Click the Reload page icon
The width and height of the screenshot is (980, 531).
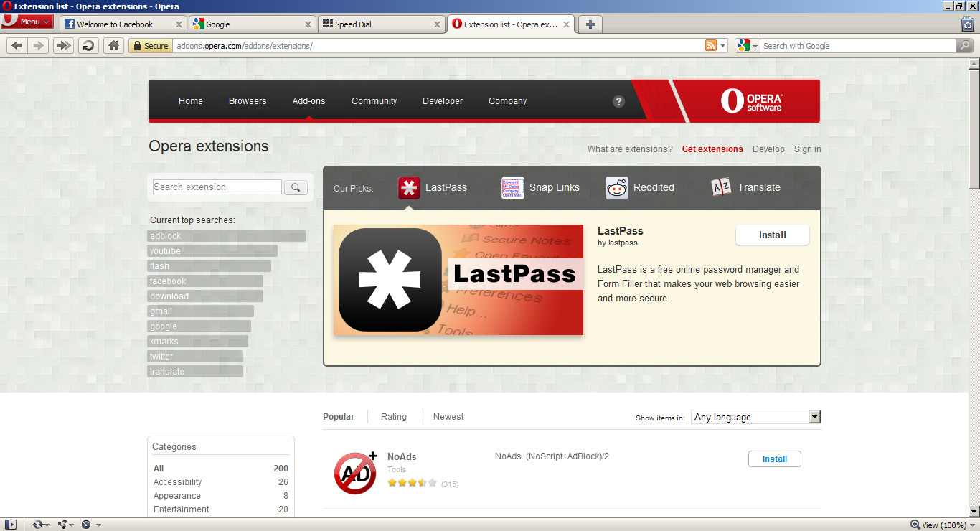88,45
